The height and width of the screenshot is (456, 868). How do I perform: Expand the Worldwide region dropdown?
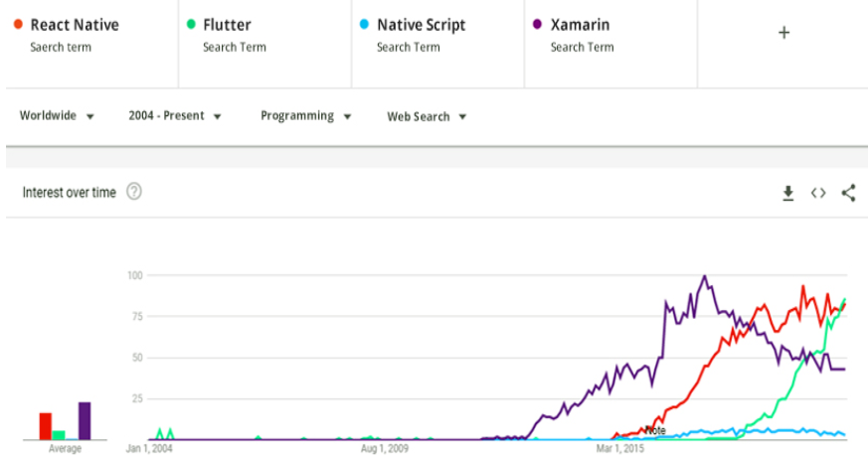pyautogui.click(x=57, y=116)
